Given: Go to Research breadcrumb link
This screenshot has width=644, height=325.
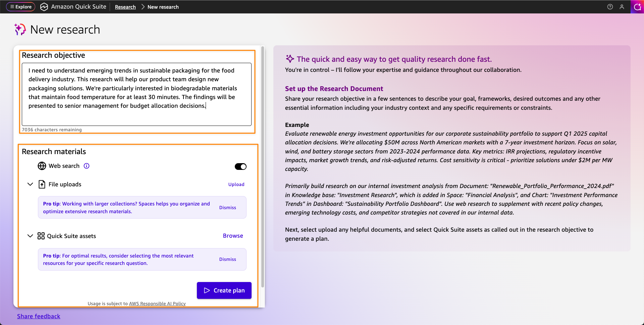Looking at the screenshot, I should click(x=125, y=7).
